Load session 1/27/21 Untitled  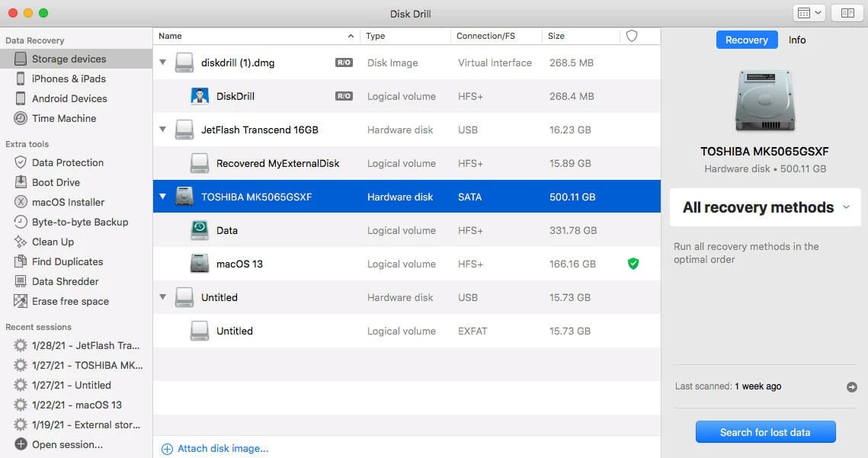coord(71,386)
